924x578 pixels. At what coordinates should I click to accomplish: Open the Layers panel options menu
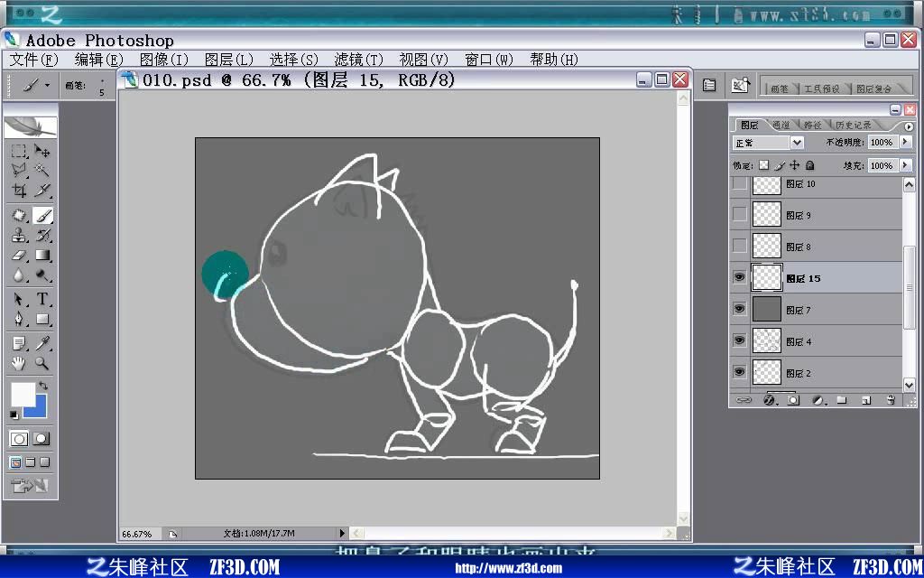pyautogui.click(x=908, y=126)
